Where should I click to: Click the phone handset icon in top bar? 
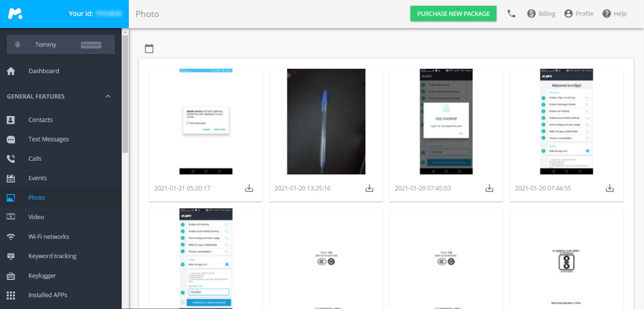(511, 13)
